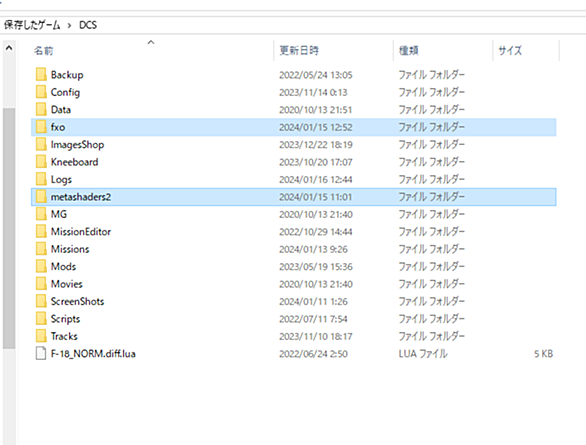Image resolution: width=586 pixels, height=445 pixels.
Task: Click the ScreenShots folder icon
Action: click(41, 301)
